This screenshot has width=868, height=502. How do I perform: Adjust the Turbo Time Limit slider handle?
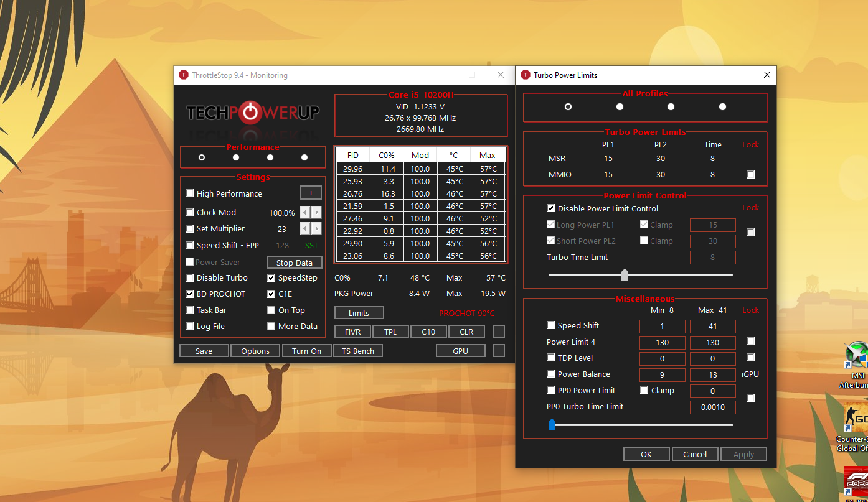(x=625, y=275)
